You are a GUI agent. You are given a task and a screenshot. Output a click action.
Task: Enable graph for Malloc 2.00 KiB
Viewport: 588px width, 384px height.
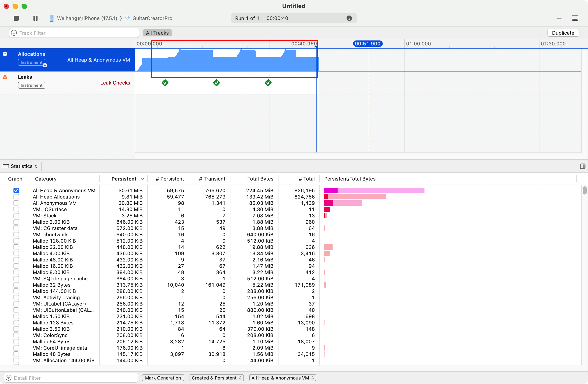tap(16, 222)
